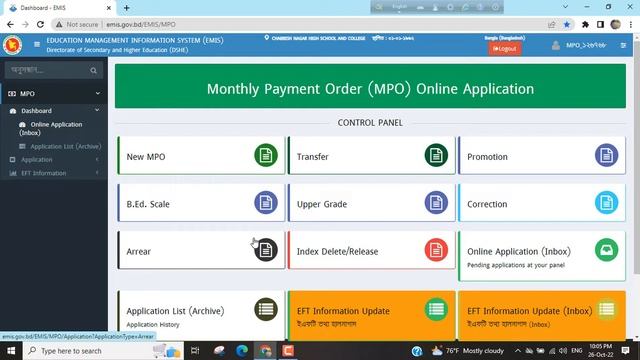Viewport: 640px width, 360px height.
Task: Expand the EFT Information sidebar menu
Action: click(54, 173)
